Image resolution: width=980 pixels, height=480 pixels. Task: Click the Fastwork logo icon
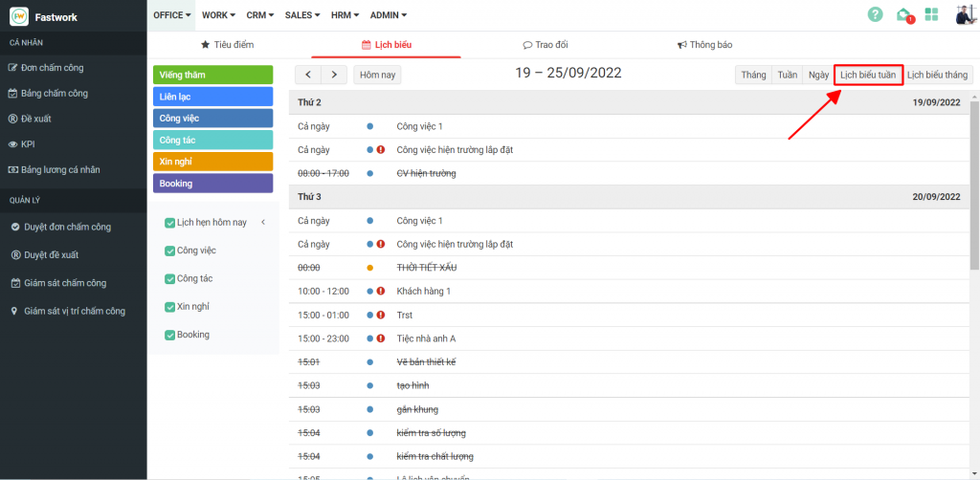(x=18, y=15)
